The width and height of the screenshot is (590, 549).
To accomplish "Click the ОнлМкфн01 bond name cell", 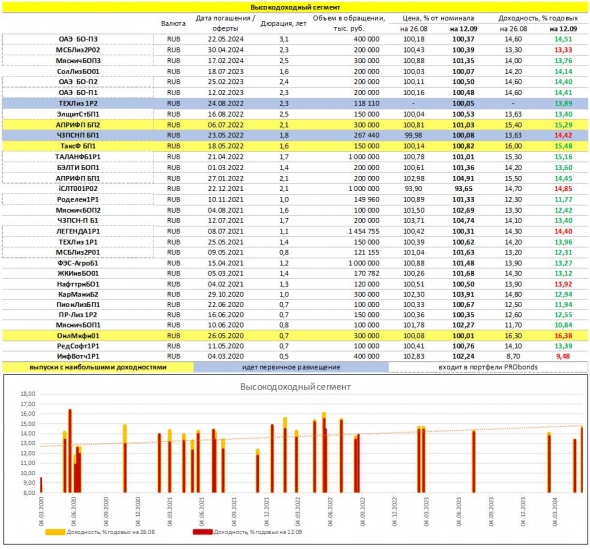I will tap(78, 336).
